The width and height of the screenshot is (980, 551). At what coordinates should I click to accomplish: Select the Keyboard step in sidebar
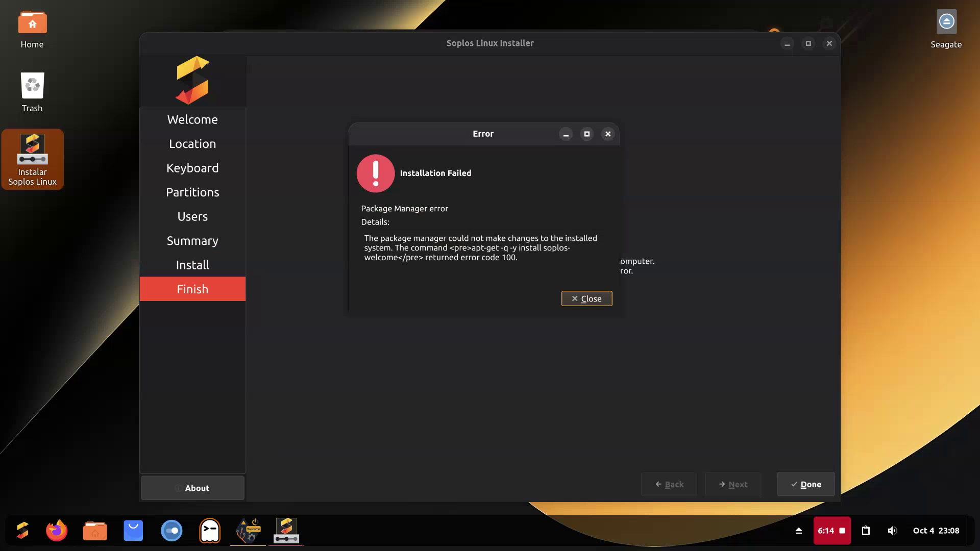(x=192, y=168)
